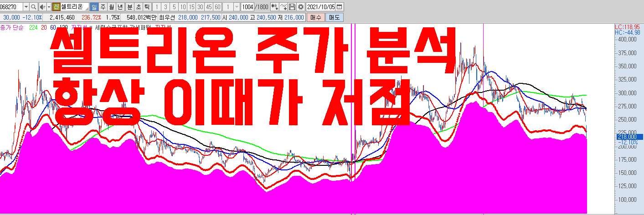Switch to monthly 월 chart period
The width and height of the screenshot is (644, 215).
pos(111,7)
